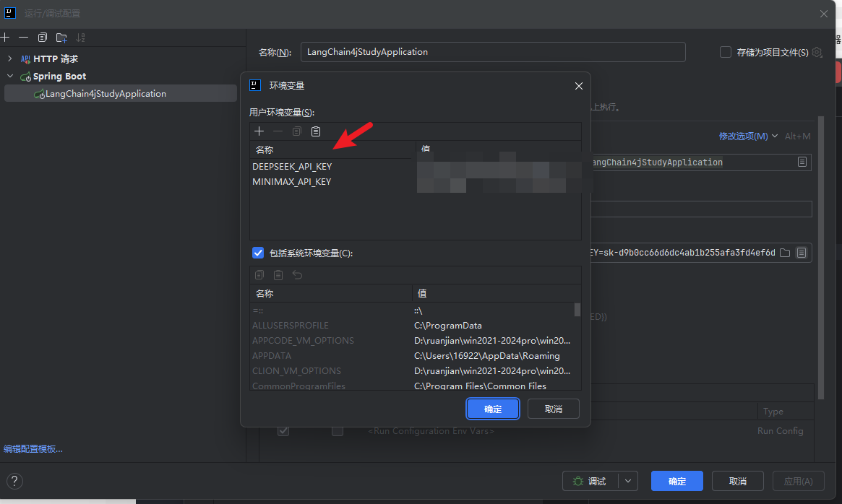Toggle unchecked box in Run Config row
The image size is (842, 504).
tap(338, 430)
